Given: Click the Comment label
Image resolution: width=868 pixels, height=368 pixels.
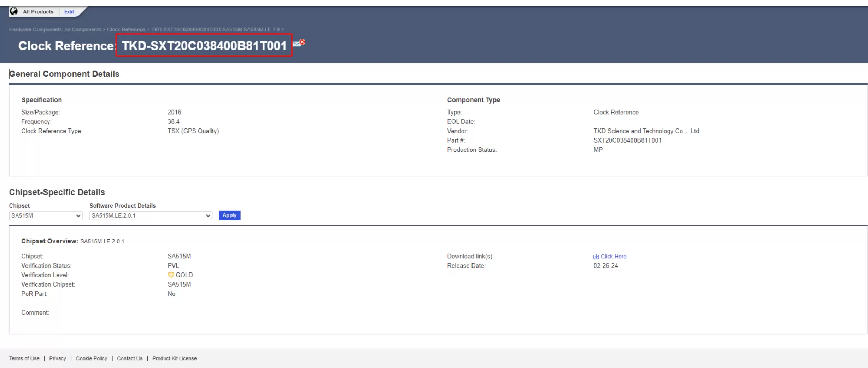Looking at the screenshot, I should [35, 313].
